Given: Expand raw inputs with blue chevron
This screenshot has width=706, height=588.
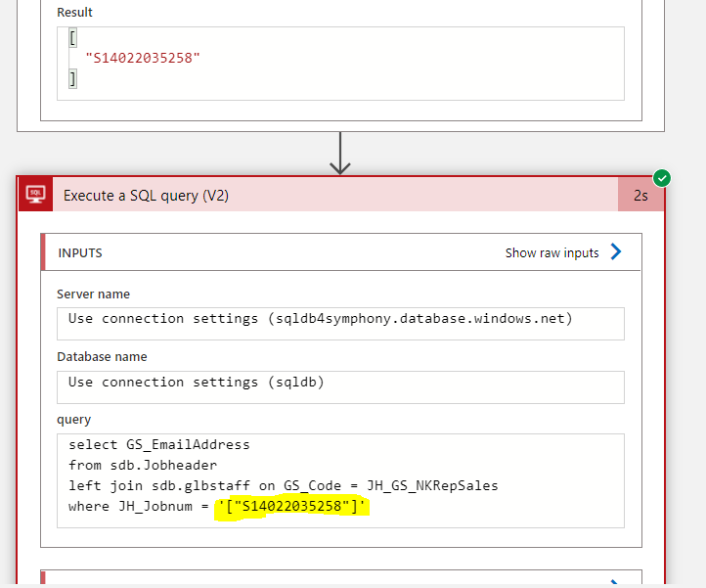Looking at the screenshot, I should [x=615, y=251].
